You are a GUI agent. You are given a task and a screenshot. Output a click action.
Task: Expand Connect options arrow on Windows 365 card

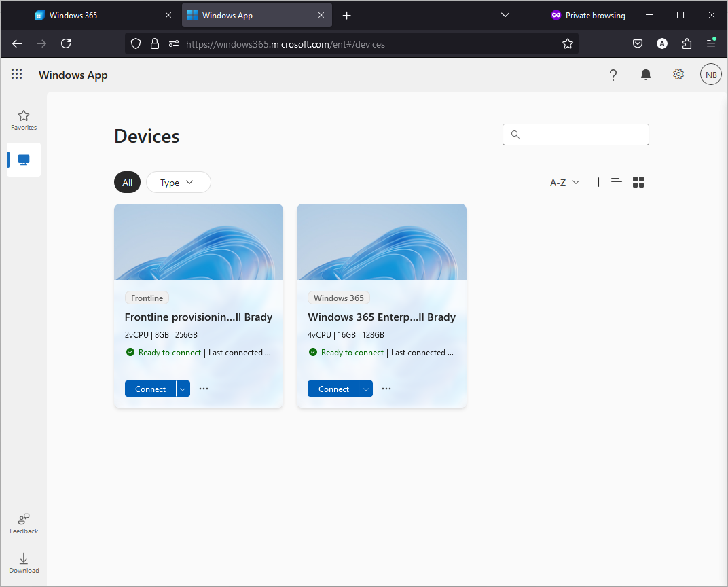click(366, 389)
